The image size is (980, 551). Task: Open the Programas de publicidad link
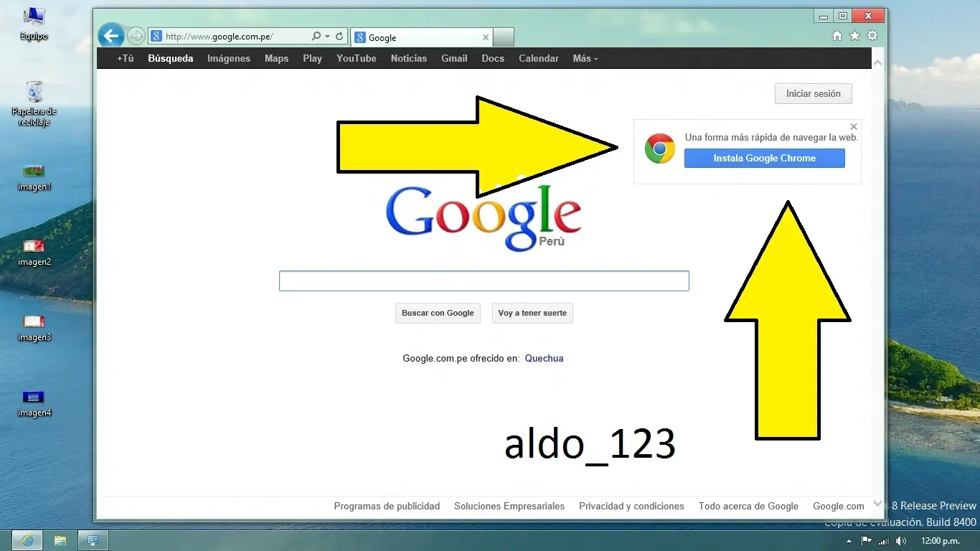pos(387,507)
